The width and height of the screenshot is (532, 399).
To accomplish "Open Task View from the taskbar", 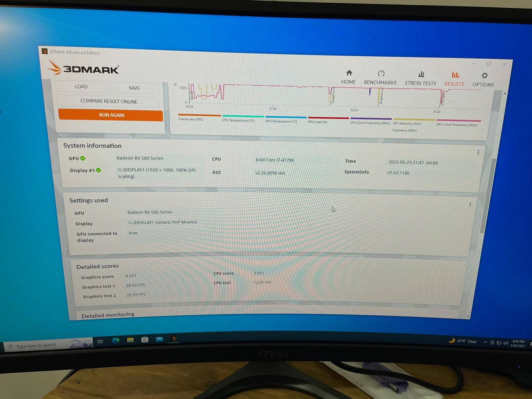I will (100, 342).
